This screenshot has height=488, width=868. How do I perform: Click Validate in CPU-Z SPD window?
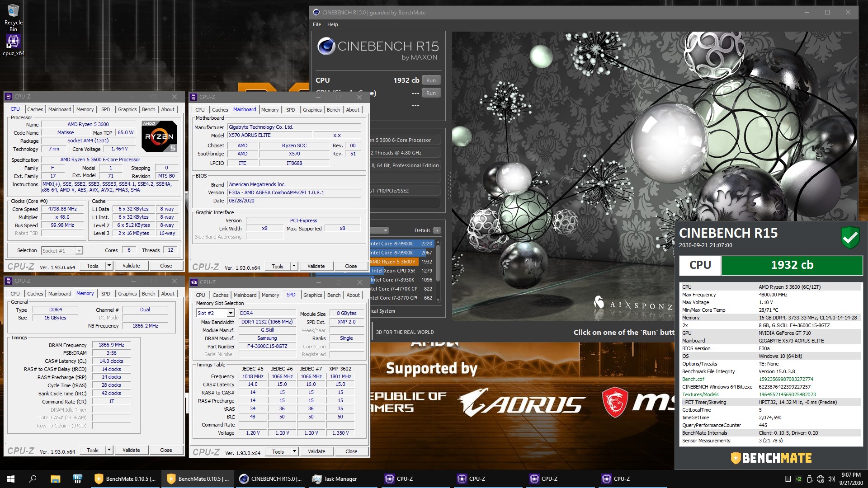pyautogui.click(x=316, y=451)
